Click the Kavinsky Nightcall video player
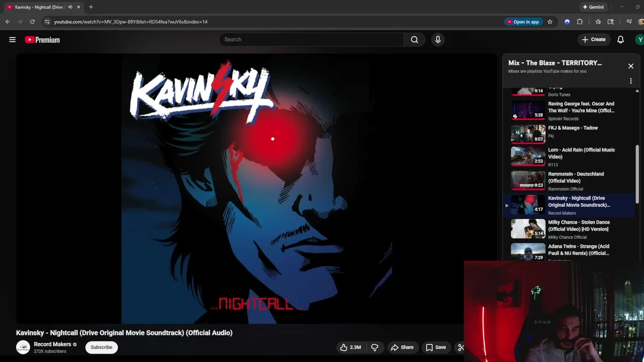The height and width of the screenshot is (362, 644). click(257, 189)
